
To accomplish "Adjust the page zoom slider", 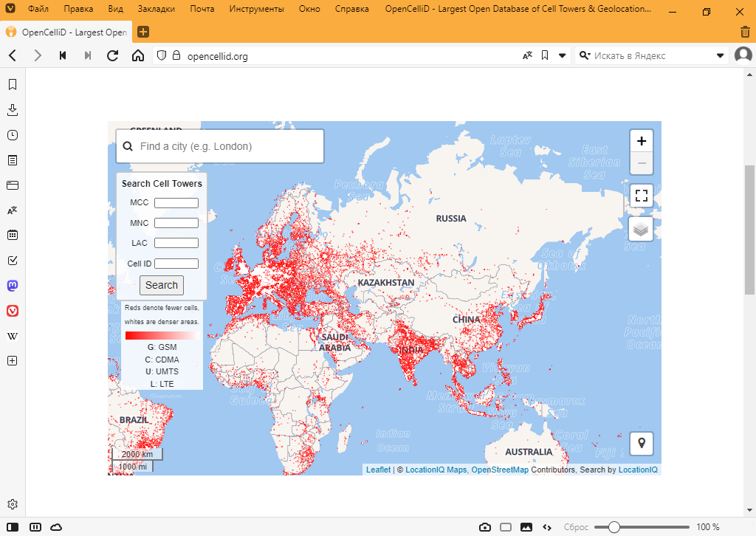I will click(614, 527).
